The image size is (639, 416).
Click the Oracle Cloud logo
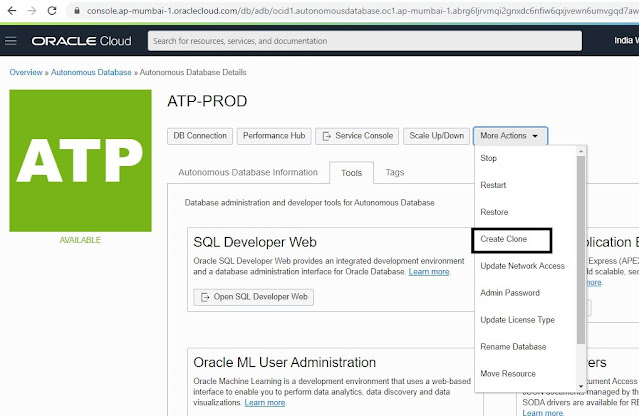78,42
